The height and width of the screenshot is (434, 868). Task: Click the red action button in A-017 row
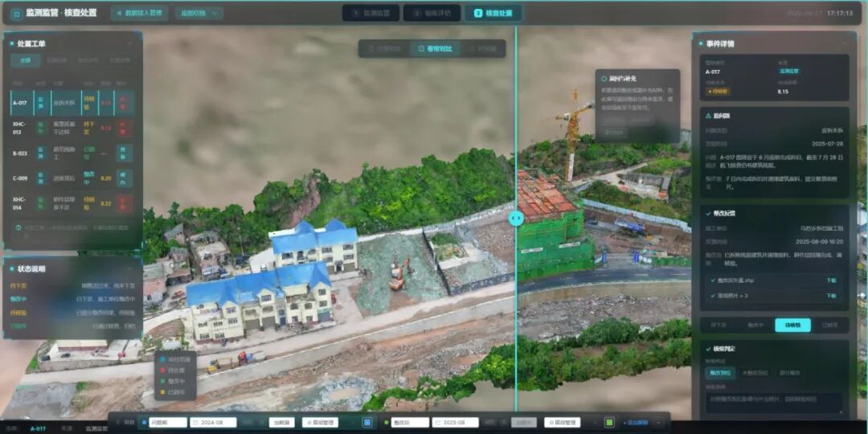(124, 103)
